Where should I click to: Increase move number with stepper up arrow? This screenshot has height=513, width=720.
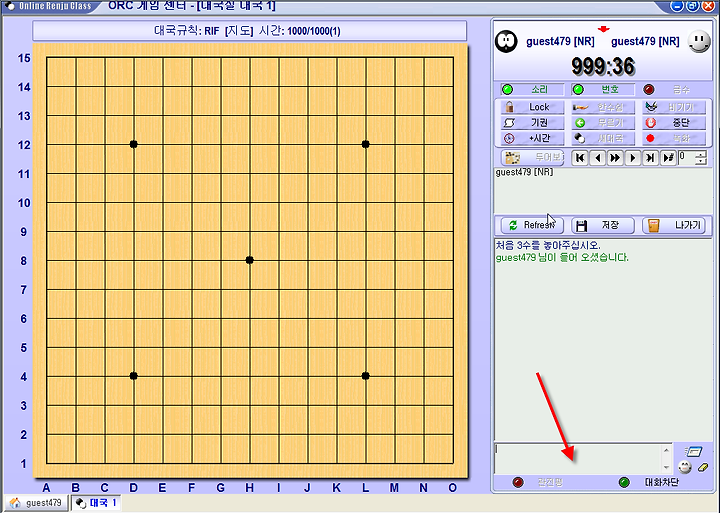pos(701,155)
